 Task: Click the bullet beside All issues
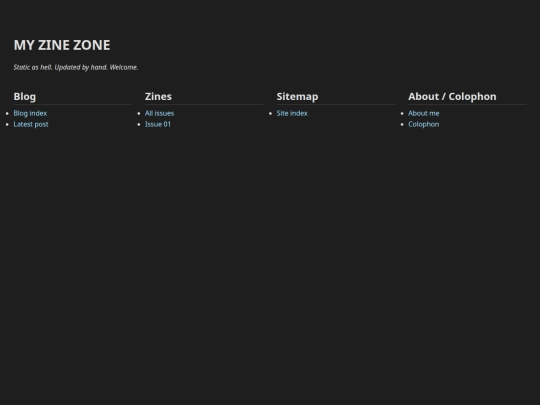139,113
